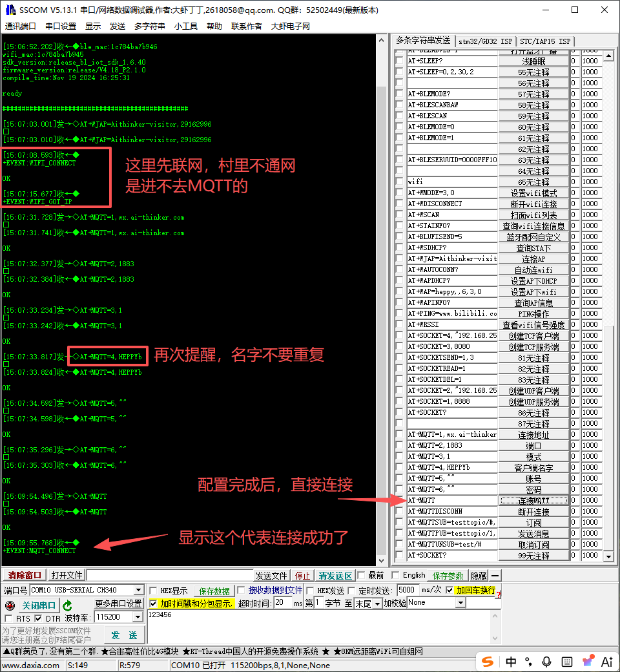This screenshot has height=672, width=620.
Task: Expand the 波特率 115200 dropdown
Action: point(138,618)
